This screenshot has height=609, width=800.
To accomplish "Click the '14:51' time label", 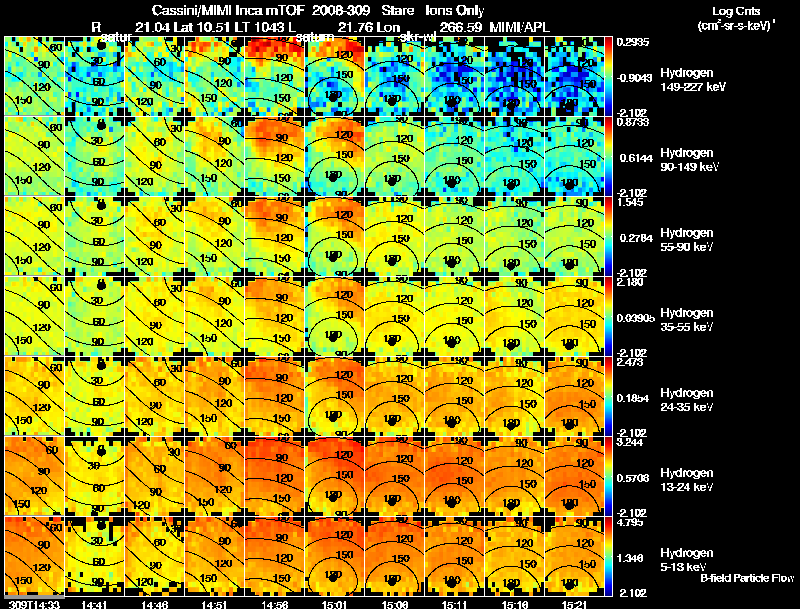I will pyautogui.click(x=214, y=605).
